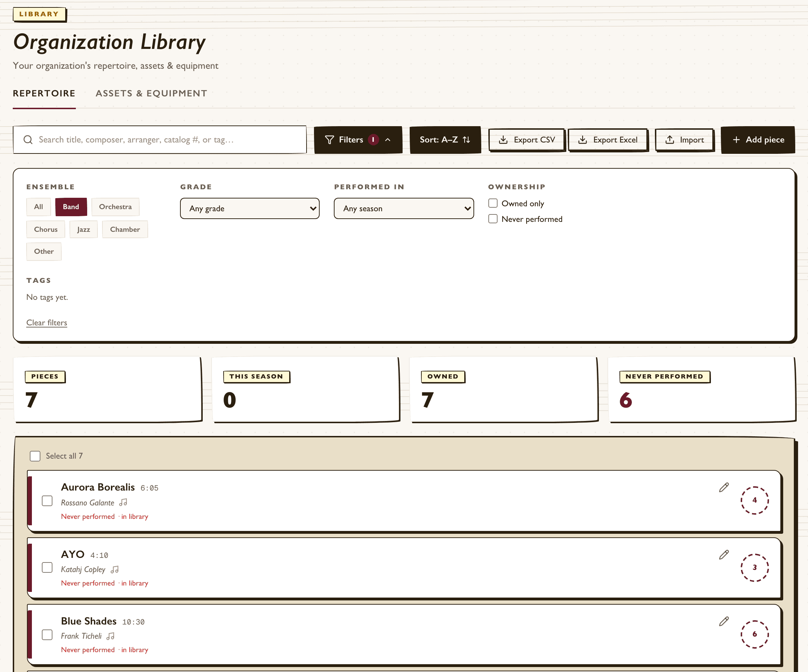Screen dimensions: 808x672
Task: Click the Import upload icon
Action: (669, 140)
